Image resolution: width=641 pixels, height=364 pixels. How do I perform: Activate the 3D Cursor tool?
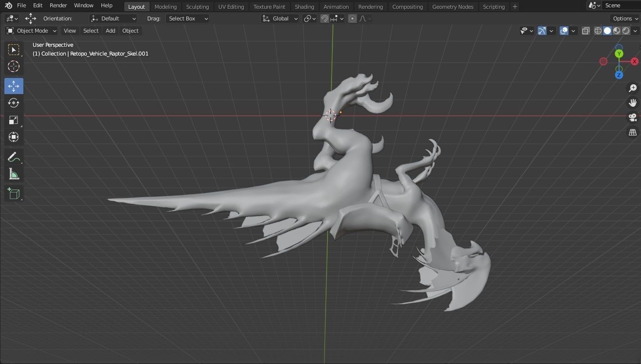(14, 66)
